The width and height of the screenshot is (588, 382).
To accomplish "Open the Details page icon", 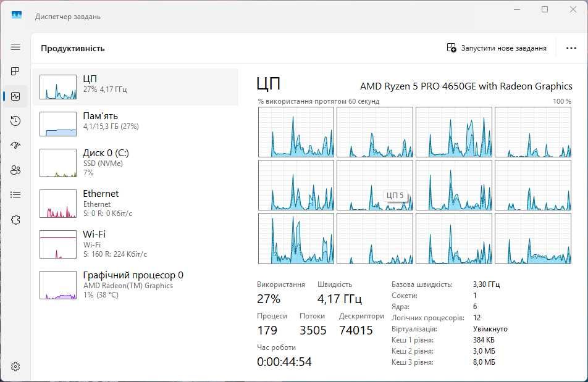I will click(x=15, y=195).
